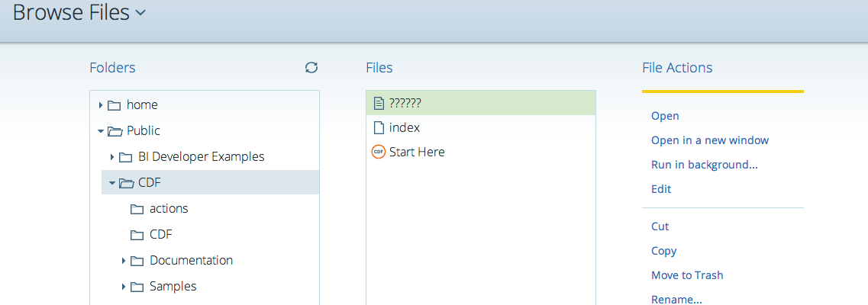The height and width of the screenshot is (305, 868).
Task: Select the Documentation folder label
Action: [192, 260]
